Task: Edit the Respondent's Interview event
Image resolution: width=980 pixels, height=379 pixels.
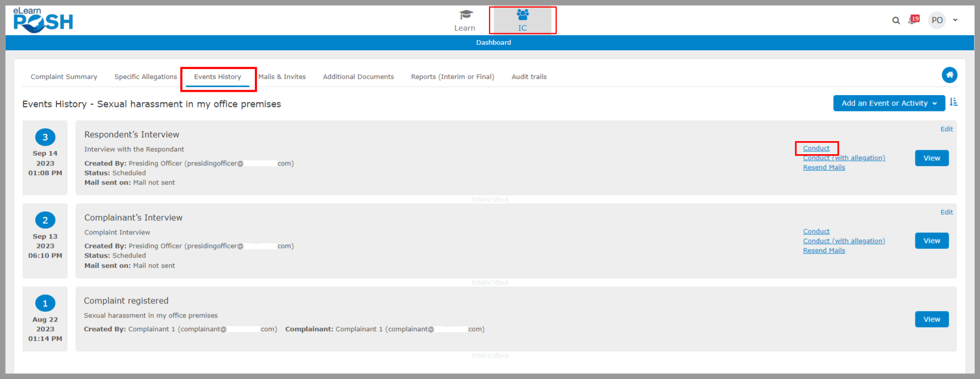Action: pos(946,129)
